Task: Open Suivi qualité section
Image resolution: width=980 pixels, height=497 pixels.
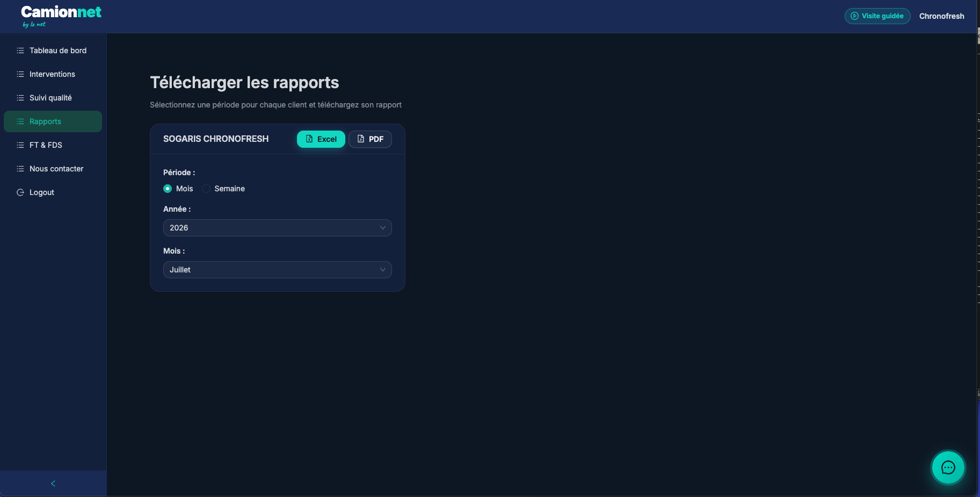Action: [53, 98]
